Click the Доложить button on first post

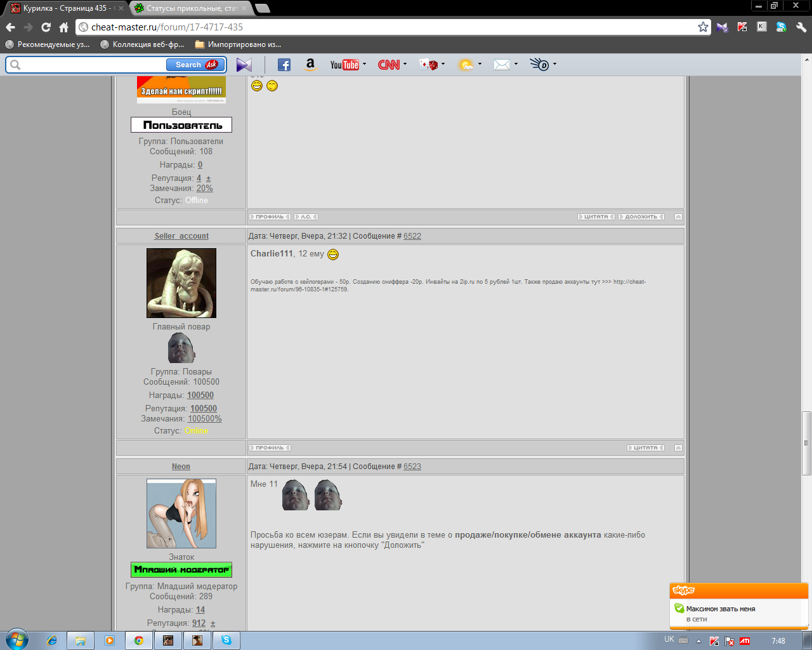click(x=641, y=217)
